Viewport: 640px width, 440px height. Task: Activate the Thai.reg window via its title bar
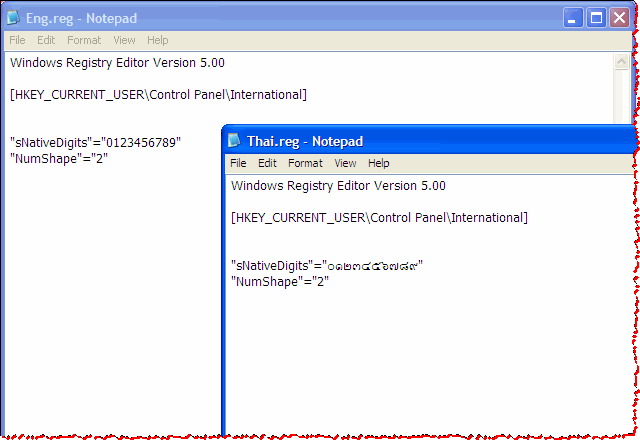[450, 141]
